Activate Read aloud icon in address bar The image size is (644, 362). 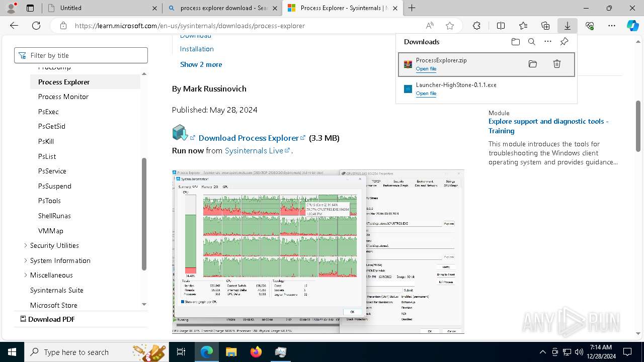click(430, 26)
